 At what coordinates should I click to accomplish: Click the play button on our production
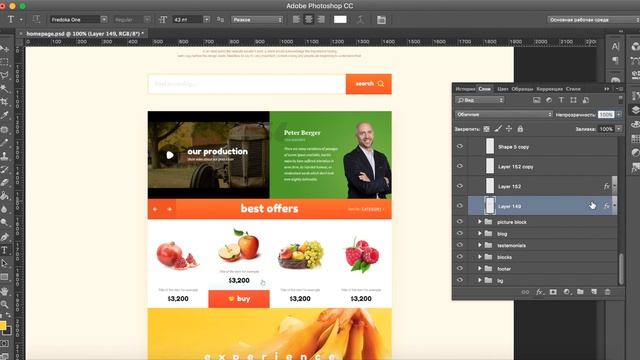pyautogui.click(x=169, y=155)
